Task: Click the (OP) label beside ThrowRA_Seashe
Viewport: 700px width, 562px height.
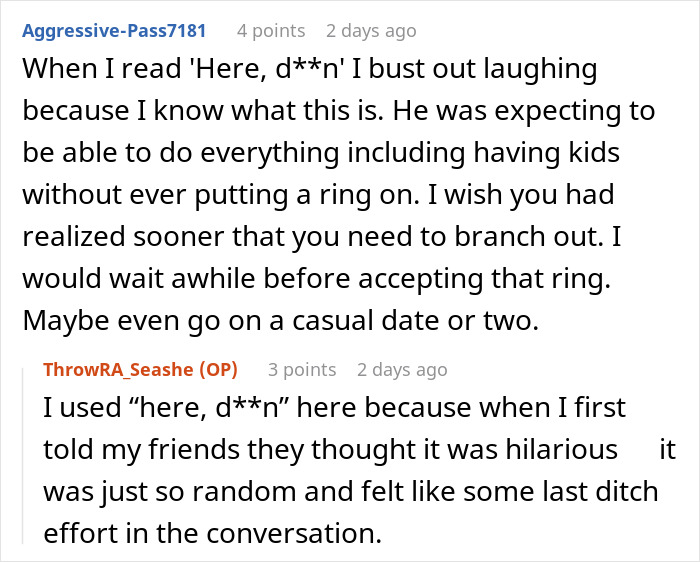Action: tap(220, 370)
